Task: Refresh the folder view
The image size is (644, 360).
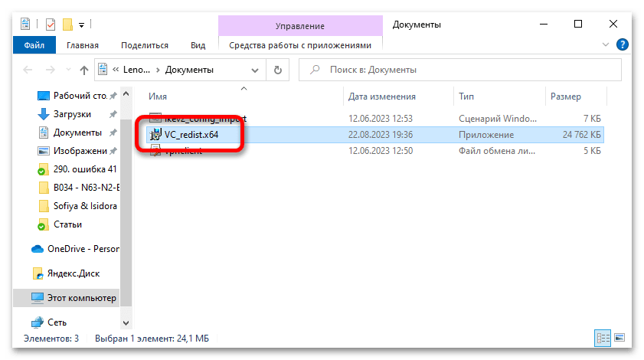Action: 278,70
